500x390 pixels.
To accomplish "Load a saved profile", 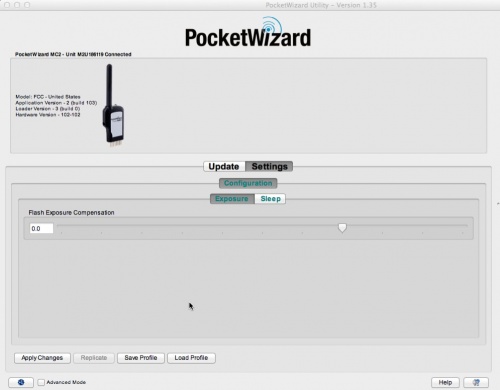I will pos(191,358).
